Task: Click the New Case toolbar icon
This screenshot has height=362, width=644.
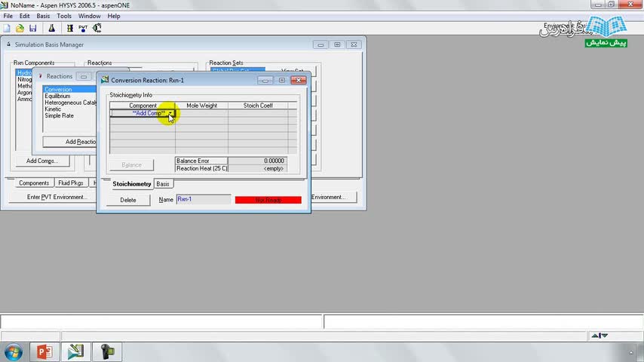Action: pos(7,29)
